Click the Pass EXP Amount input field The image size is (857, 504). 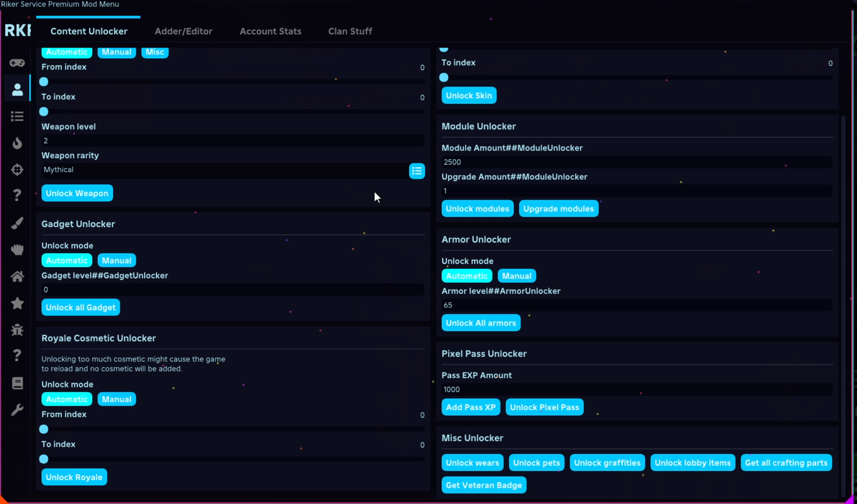tap(636, 390)
